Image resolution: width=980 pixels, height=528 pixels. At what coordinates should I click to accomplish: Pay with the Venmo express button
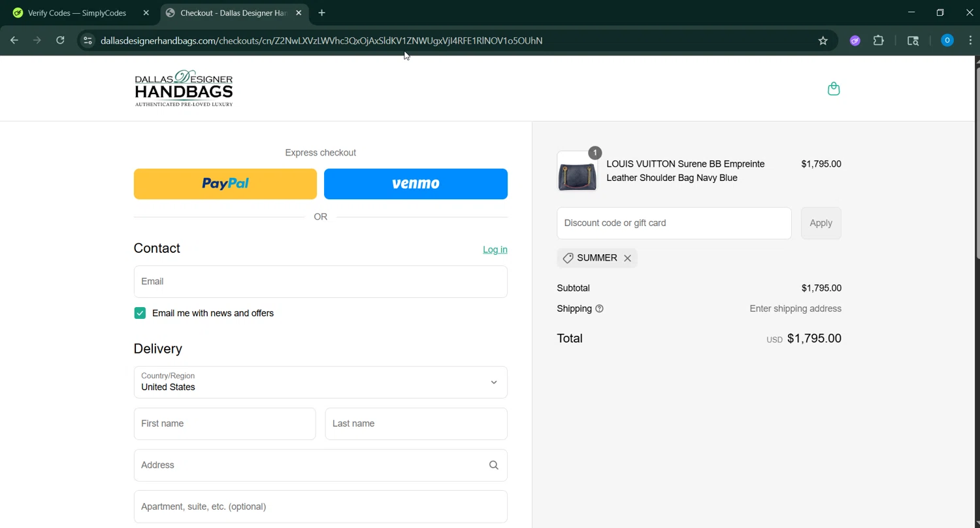[416, 184]
